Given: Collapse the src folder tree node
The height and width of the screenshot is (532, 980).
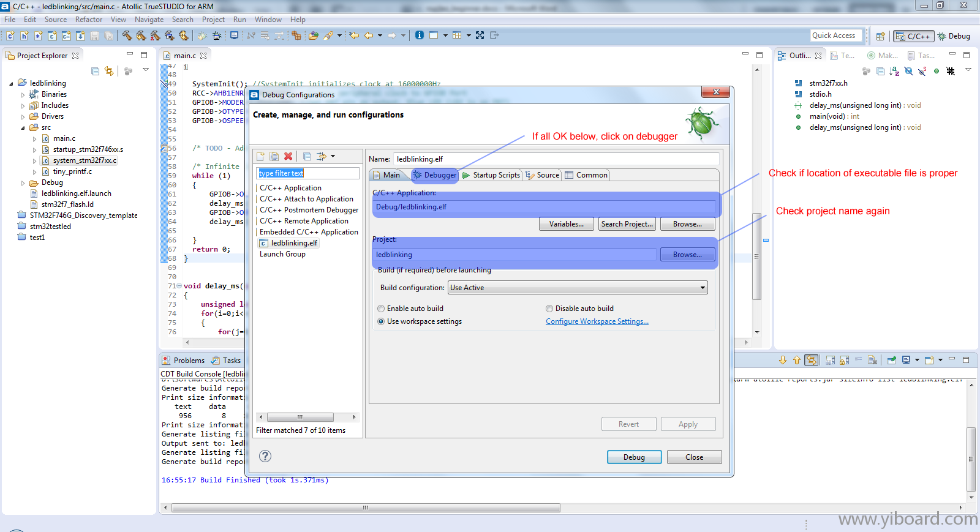Looking at the screenshot, I should pos(23,128).
